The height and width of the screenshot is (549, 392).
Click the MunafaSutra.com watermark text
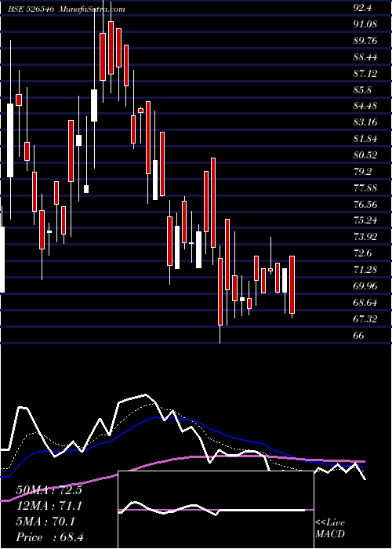point(93,9)
